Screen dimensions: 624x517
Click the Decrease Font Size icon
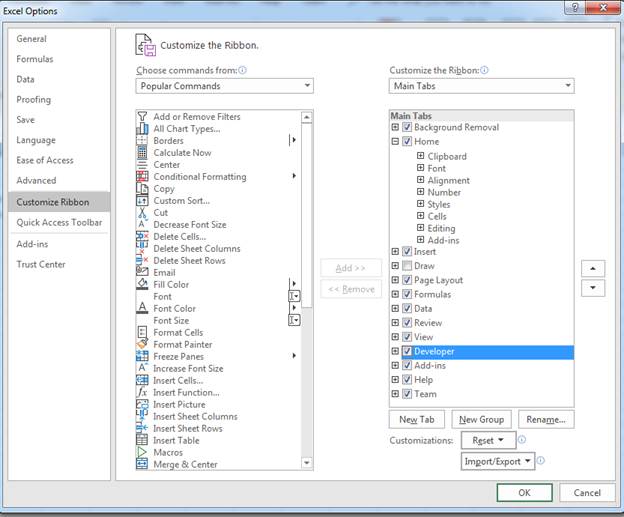tap(142, 224)
